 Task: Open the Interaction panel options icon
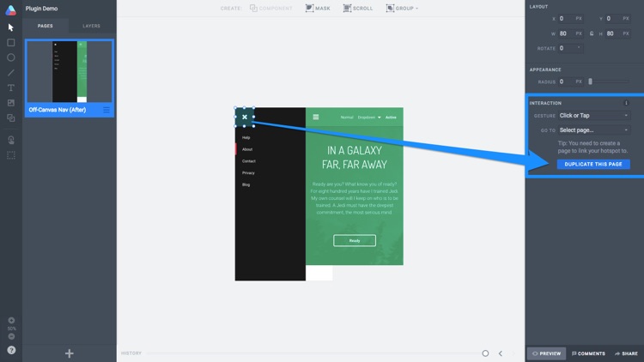click(x=626, y=103)
